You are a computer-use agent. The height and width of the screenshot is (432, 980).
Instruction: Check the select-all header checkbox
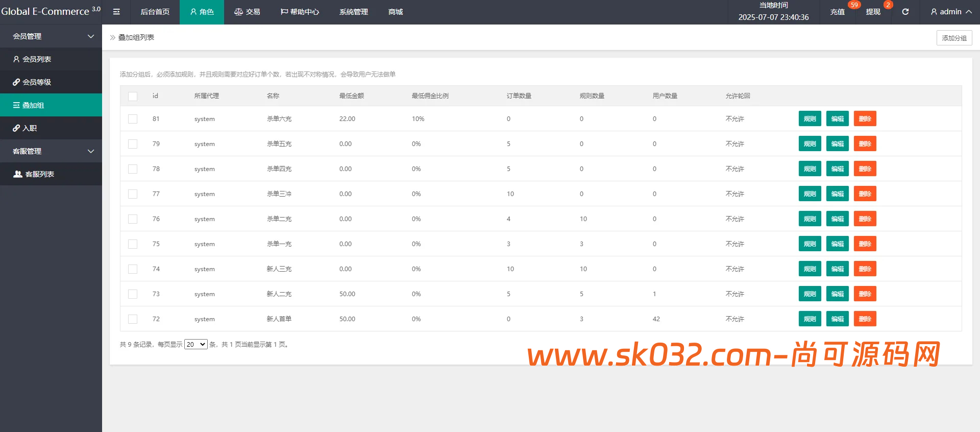[x=133, y=96]
